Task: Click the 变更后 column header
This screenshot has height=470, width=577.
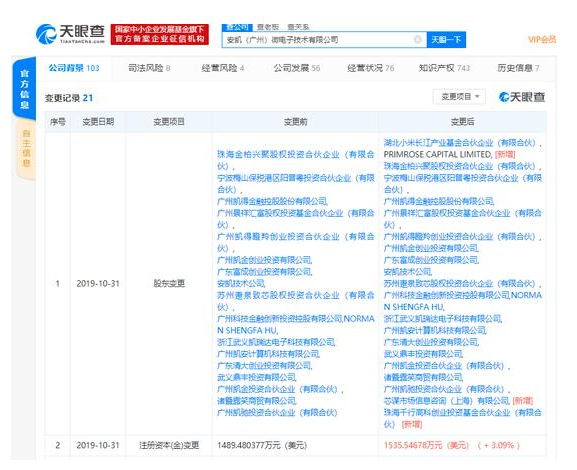Action: pos(462,122)
